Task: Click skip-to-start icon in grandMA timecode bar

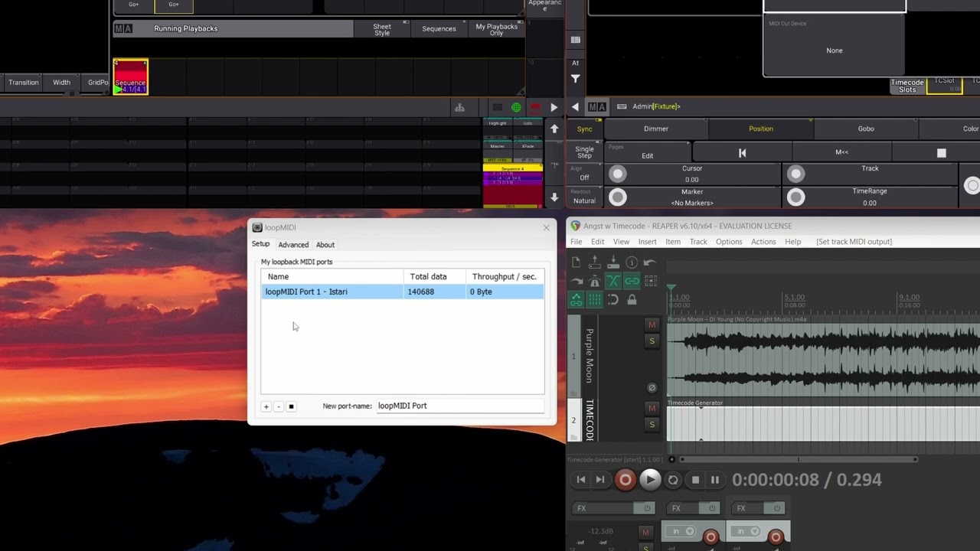Action: point(742,153)
